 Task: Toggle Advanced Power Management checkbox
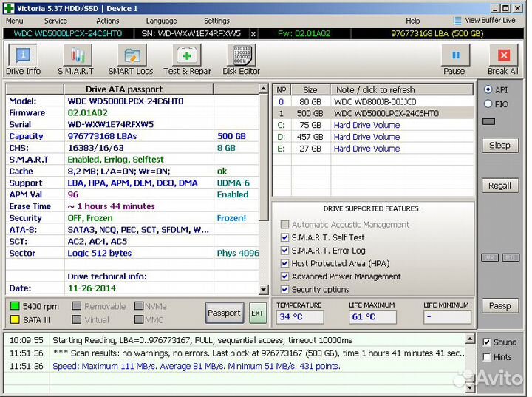click(284, 276)
